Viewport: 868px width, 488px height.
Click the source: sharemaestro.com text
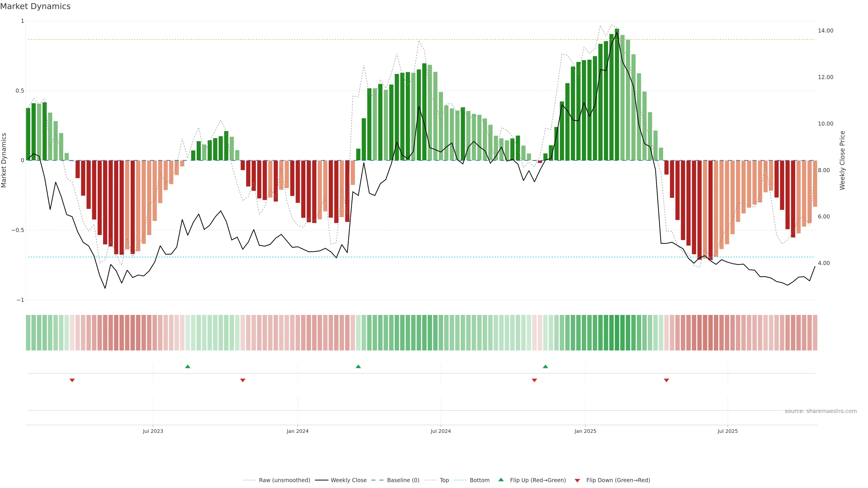coord(821,411)
